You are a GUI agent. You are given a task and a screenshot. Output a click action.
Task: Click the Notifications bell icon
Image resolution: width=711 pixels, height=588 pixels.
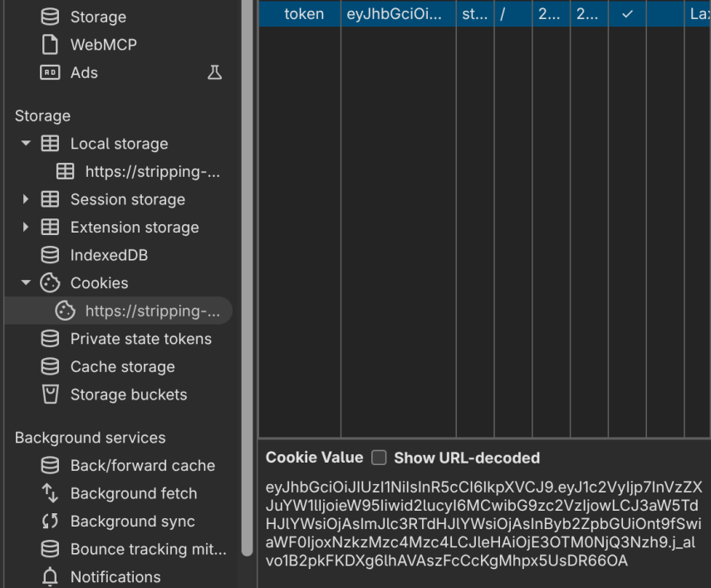point(50,576)
